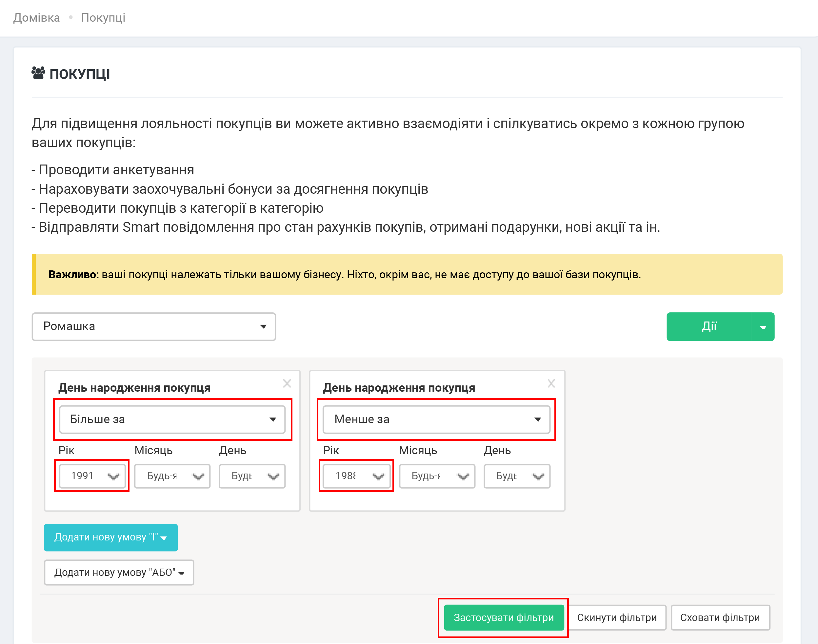
Task: Open year dropdown in second filter card
Action: click(356, 476)
